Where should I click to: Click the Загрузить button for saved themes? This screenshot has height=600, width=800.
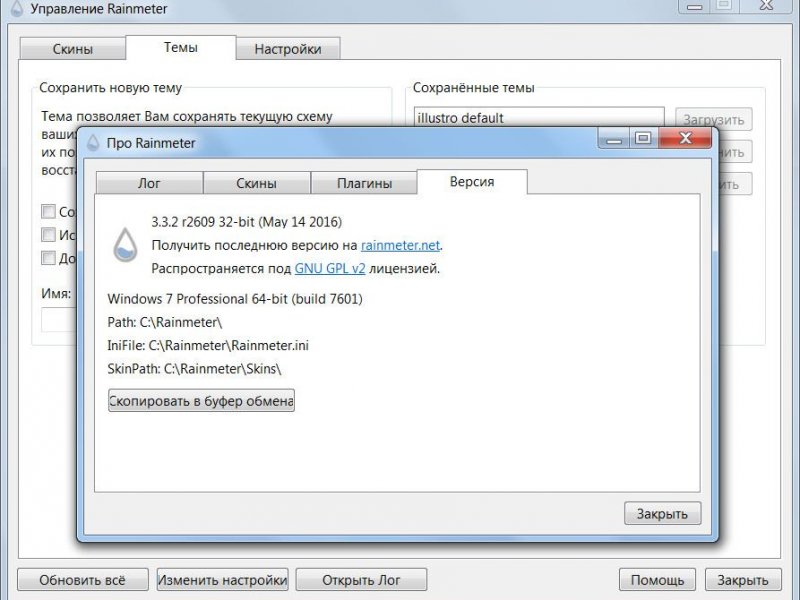[714, 119]
